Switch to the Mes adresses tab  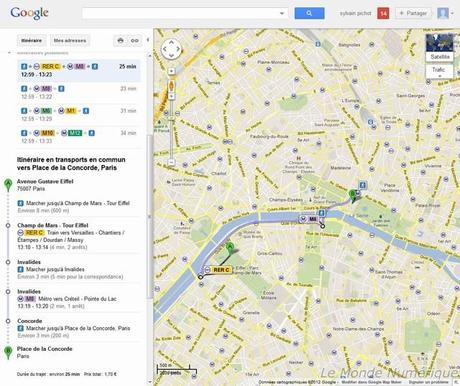pos(70,41)
